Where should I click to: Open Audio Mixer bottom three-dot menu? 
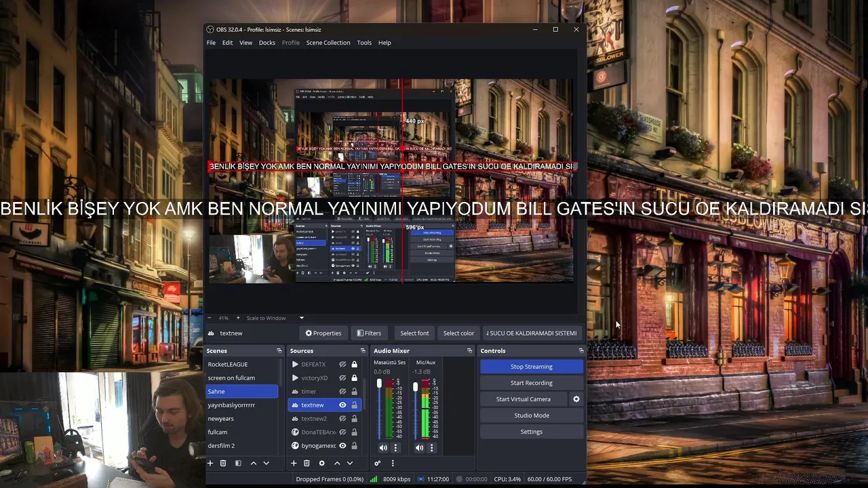click(393, 463)
